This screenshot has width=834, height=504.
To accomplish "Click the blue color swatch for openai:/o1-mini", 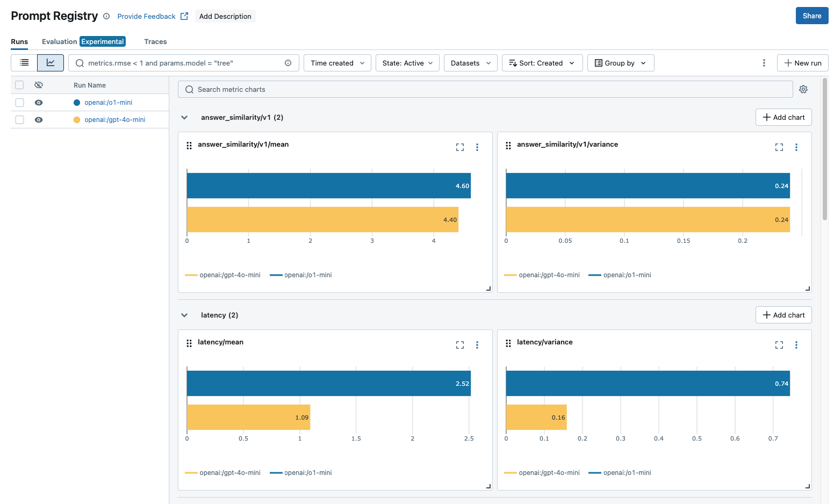I will pyautogui.click(x=77, y=103).
